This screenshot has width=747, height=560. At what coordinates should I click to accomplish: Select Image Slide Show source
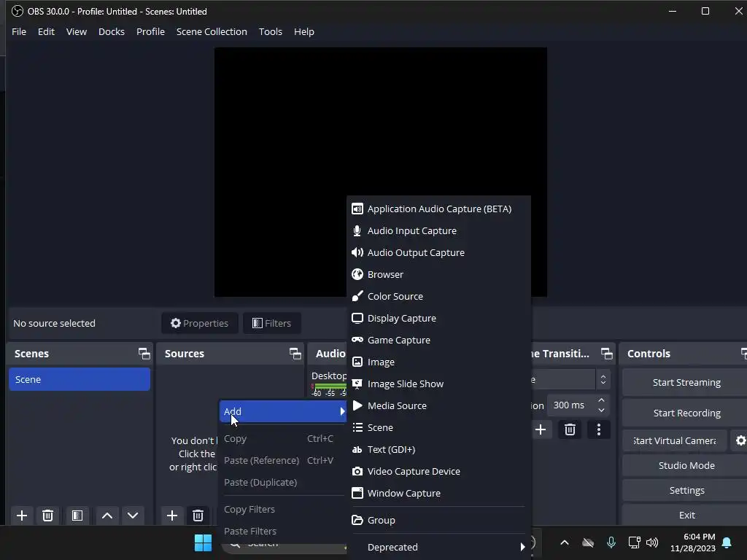point(438,384)
